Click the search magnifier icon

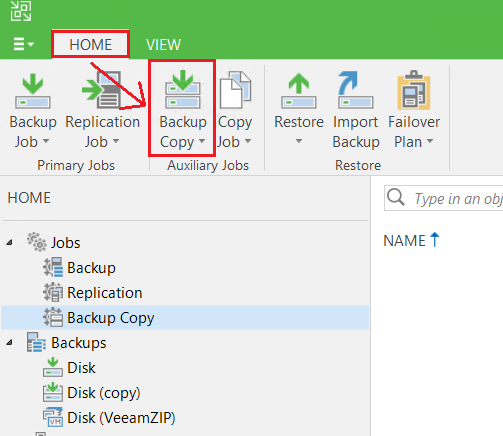(396, 198)
